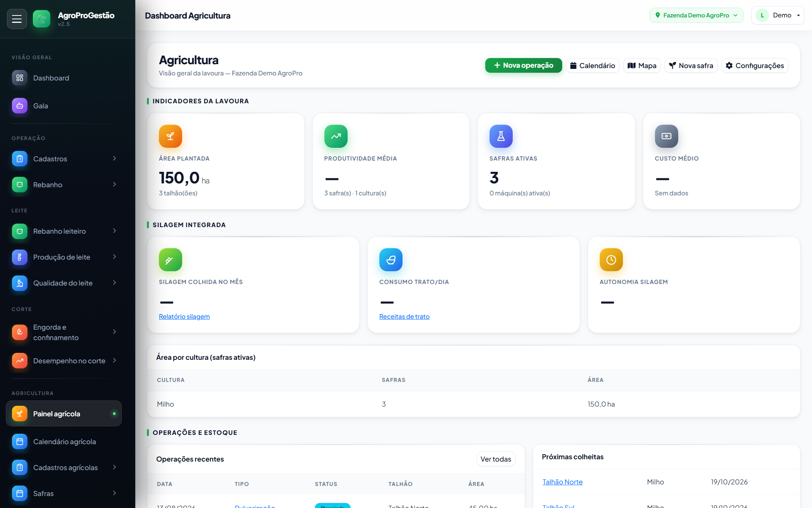Viewport: 812px width, 508px height.
Task: Expand the Rebanho submenu chevron
Action: point(114,184)
